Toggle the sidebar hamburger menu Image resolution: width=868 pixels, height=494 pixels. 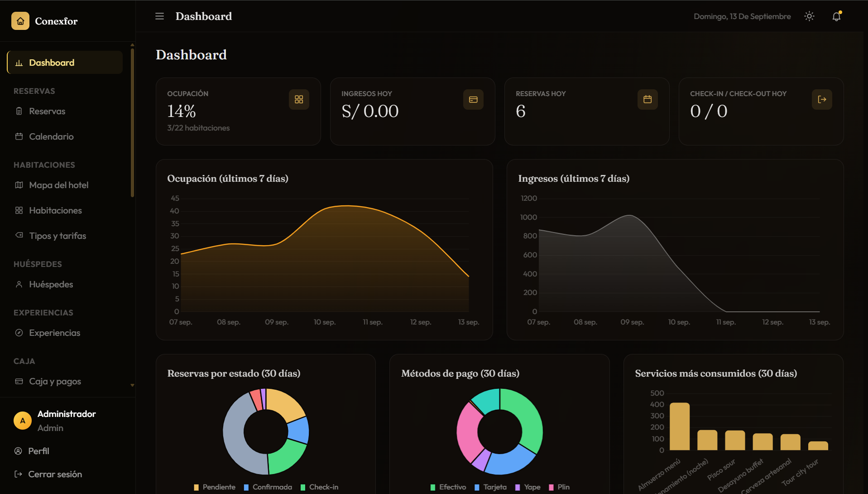click(x=159, y=16)
